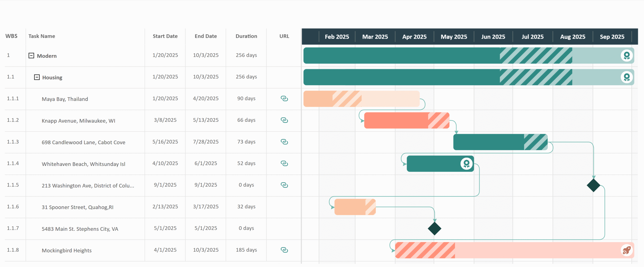The image size is (644, 267).
Task: Click the award badge on the Modern bar
Action: [x=626, y=56]
